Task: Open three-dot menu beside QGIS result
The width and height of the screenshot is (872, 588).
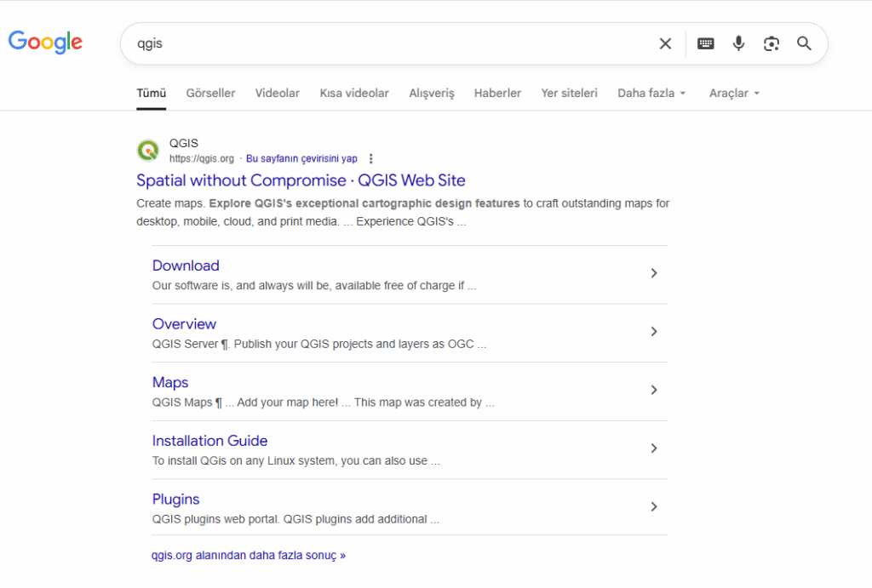Action: (370, 159)
